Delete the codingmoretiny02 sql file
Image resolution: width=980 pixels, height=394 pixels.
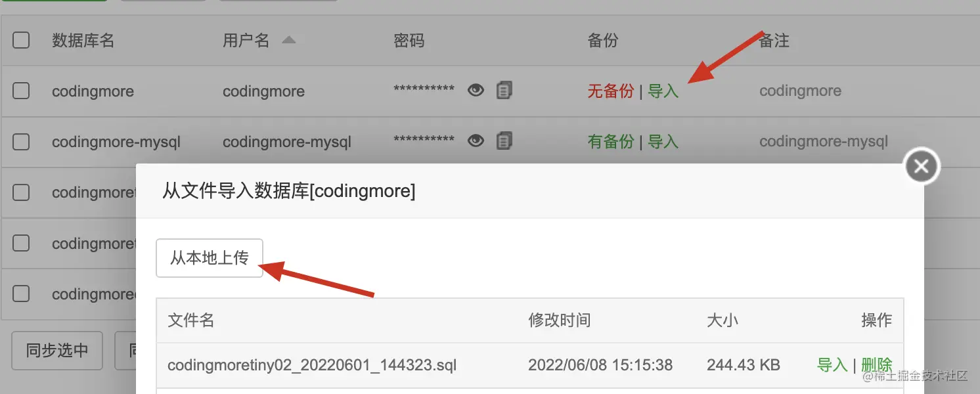877,365
